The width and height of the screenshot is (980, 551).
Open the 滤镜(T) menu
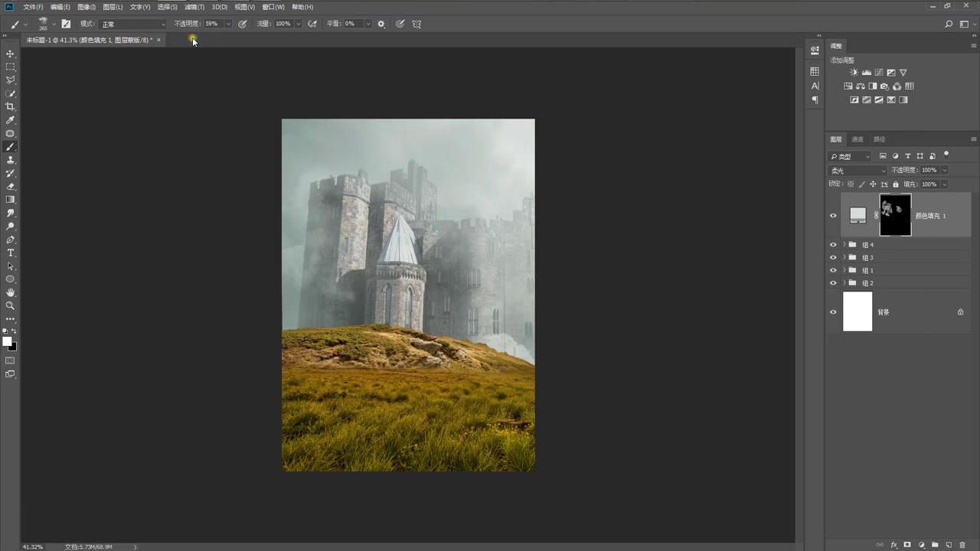pyautogui.click(x=194, y=7)
